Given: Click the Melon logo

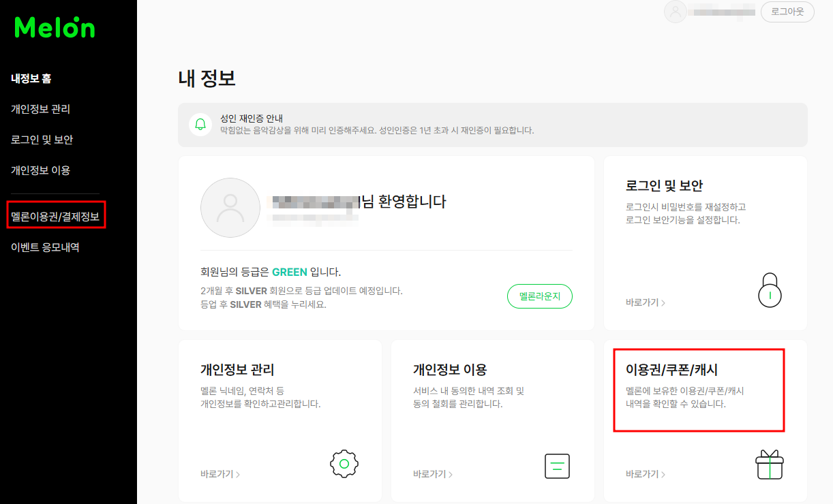Looking at the screenshot, I should (55, 27).
